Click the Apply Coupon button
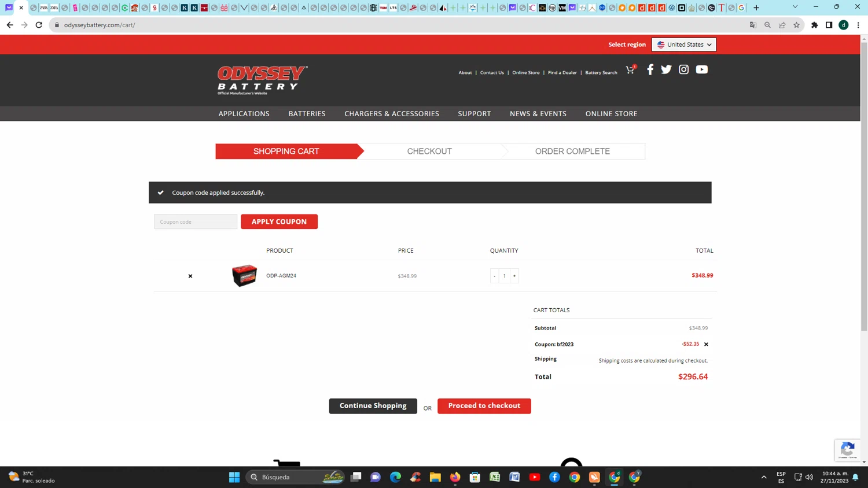Image resolution: width=868 pixels, height=488 pixels. [x=279, y=221]
